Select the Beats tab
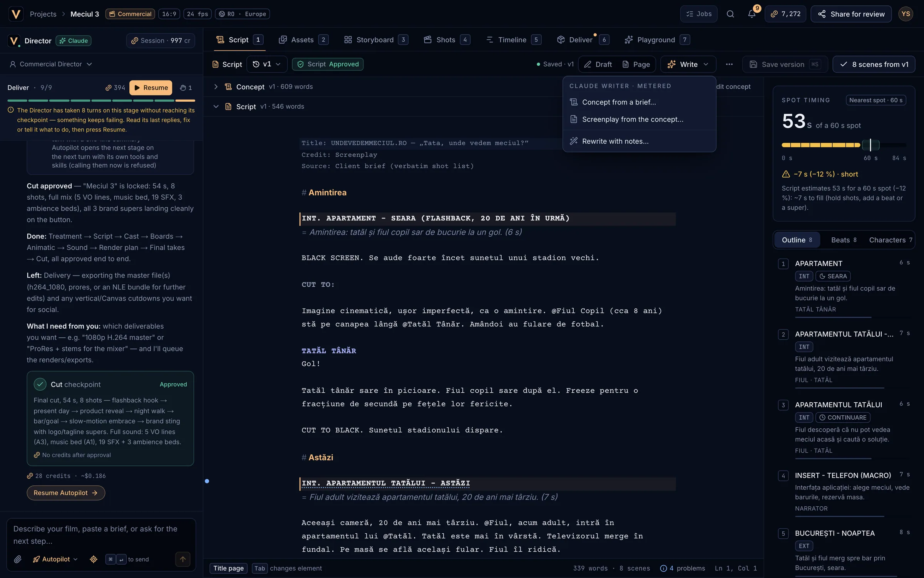Screen dimensions: 924x578 click(844, 240)
